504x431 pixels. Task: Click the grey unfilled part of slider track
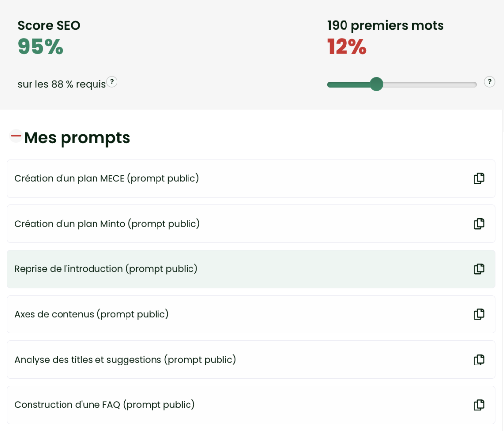[429, 85]
